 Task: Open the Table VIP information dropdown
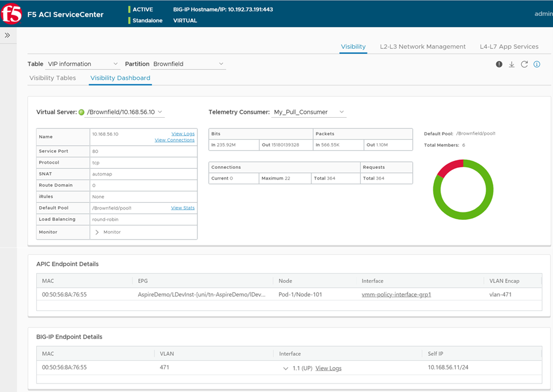(115, 64)
